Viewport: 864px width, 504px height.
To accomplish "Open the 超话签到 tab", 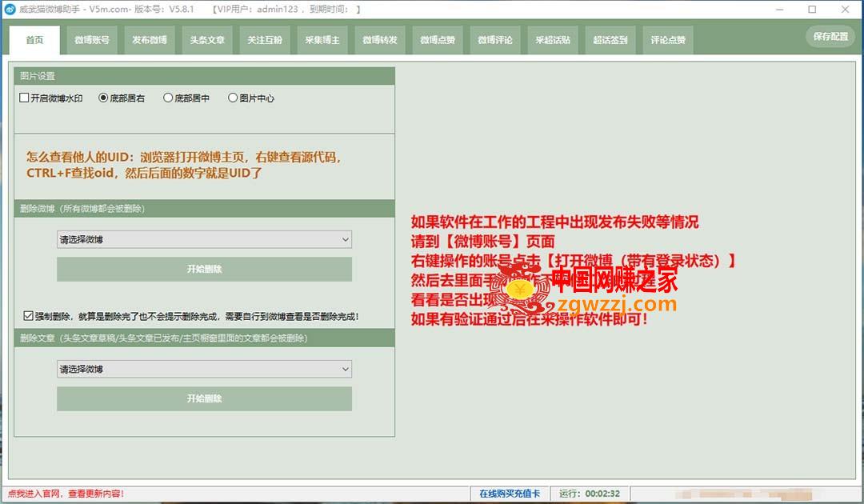I will pos(610,40).
